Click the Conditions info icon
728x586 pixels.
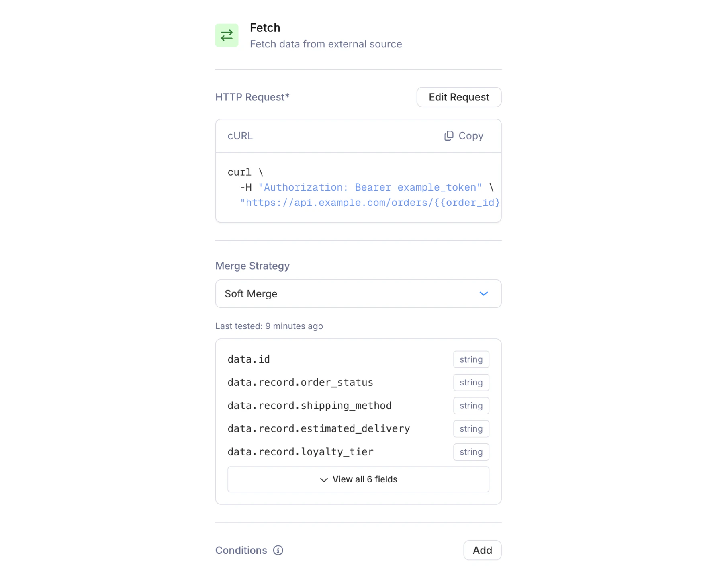[278, 550]
